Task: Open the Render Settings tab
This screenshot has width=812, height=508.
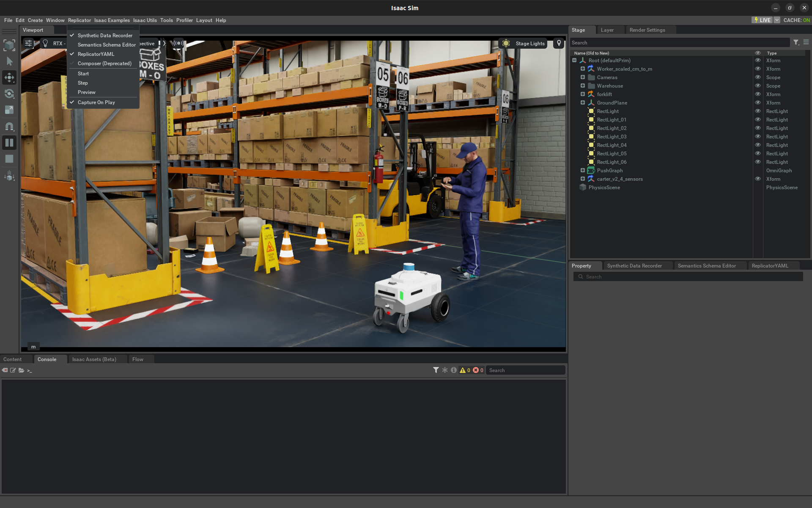Action: pos(647,30)
